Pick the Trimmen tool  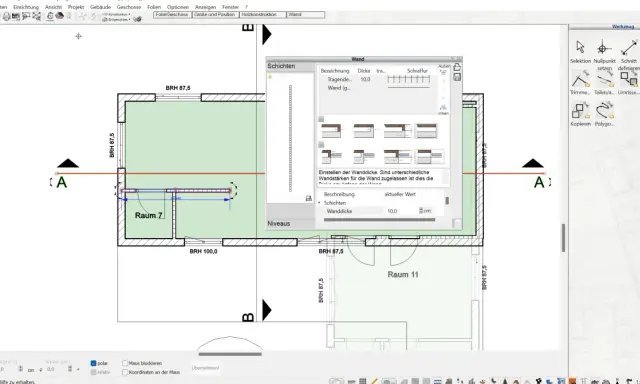[580, 79]
